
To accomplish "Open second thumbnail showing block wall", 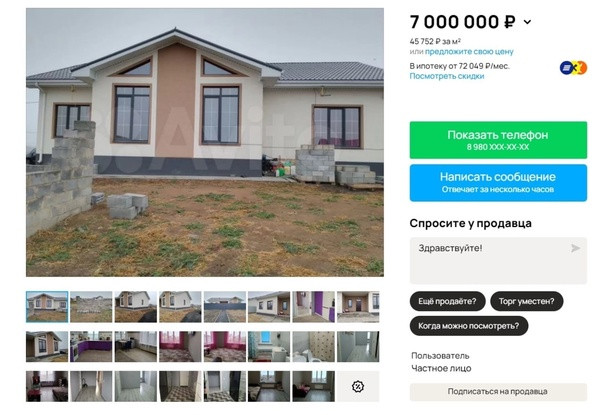I will point(91,307).
